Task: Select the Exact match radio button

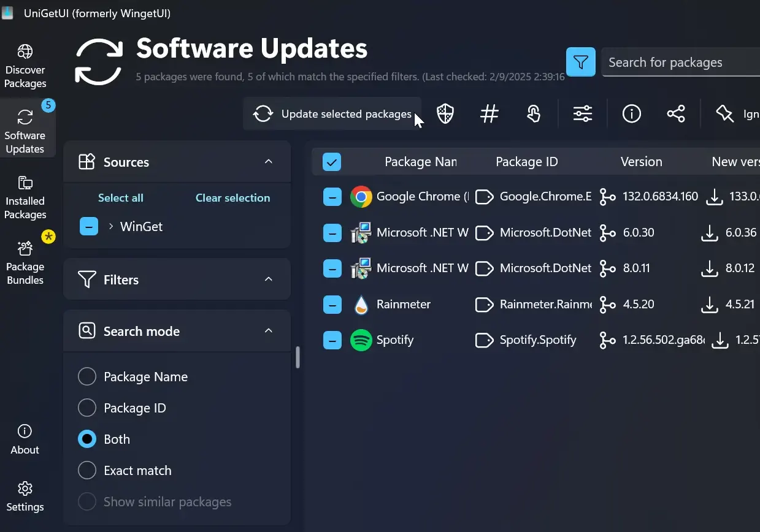Action: 87,470
